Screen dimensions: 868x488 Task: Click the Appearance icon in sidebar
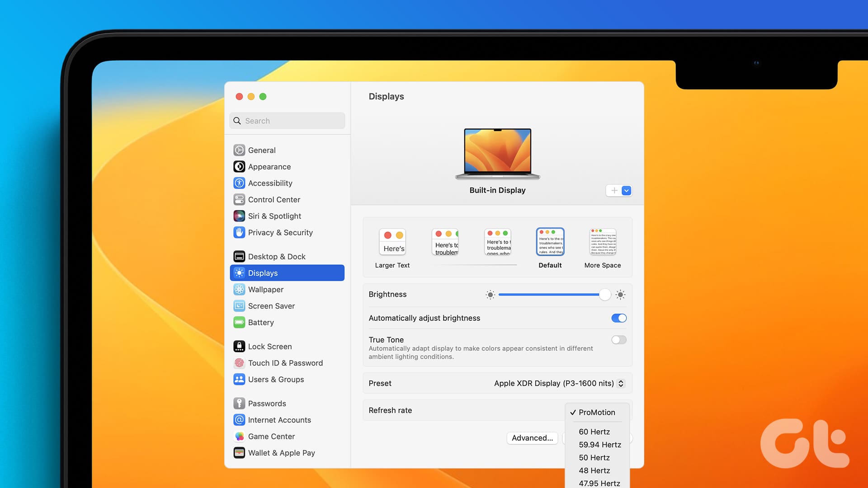[239, 167]
